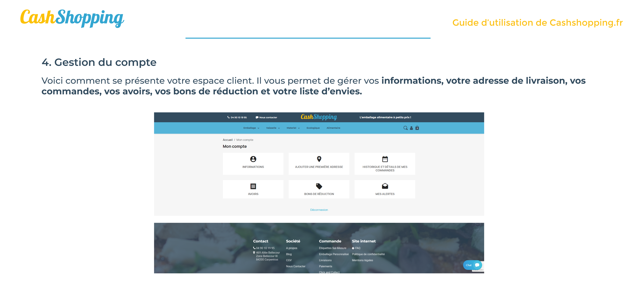
Task: Click the Déconnexion link
Action: point(319,210)
